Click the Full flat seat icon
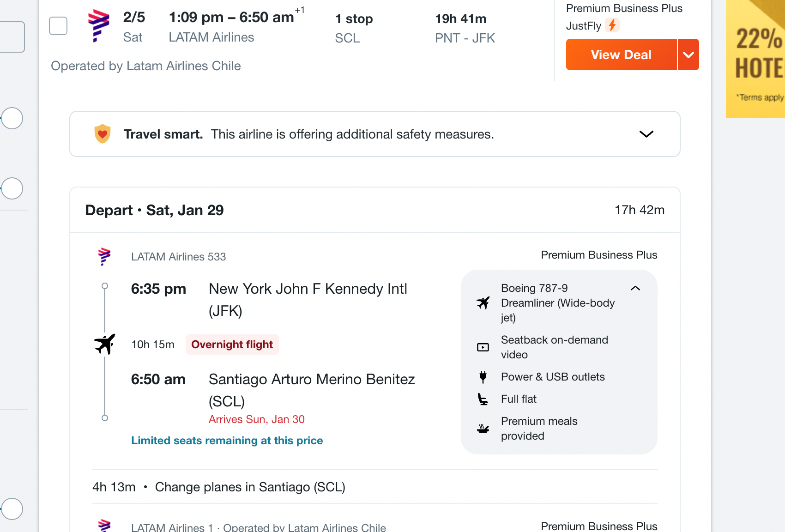This screenshot has height=532, width=785. click(483, 399)
